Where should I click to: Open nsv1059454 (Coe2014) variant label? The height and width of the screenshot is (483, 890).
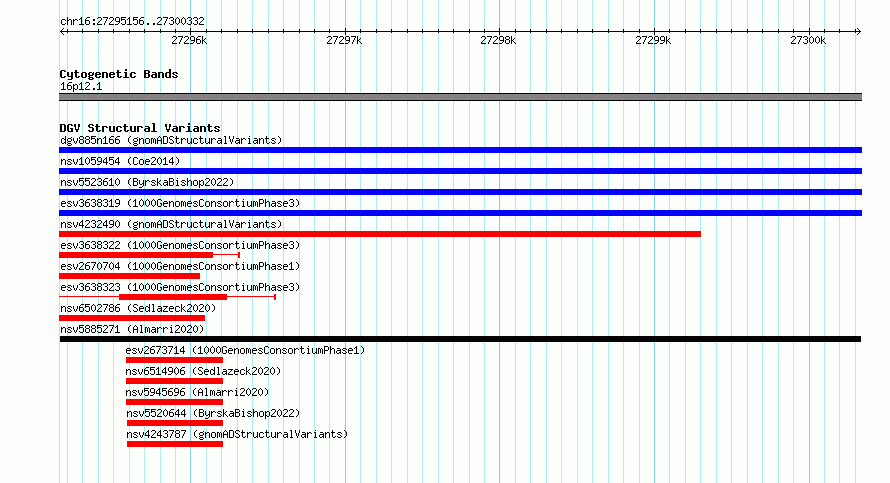pos(120,161)
